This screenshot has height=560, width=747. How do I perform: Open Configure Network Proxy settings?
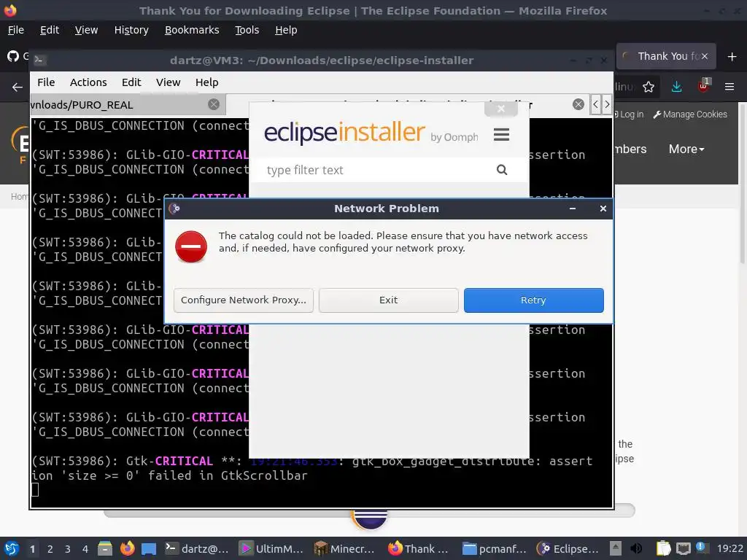[244, 300]
